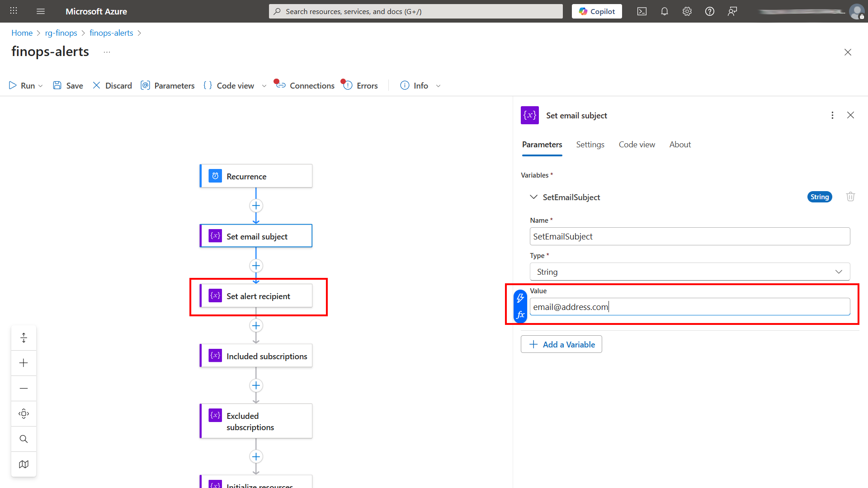Image resolution: width=868 pixels, height=488 pixels.
Task: Zoom out of the workflow canvas
Action: 24,388
